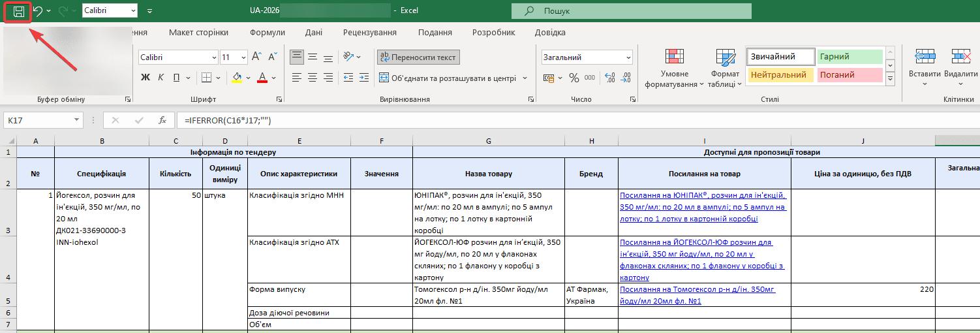Open the Число group dialog launcher
980x333 pixels.
coord(632,99)
